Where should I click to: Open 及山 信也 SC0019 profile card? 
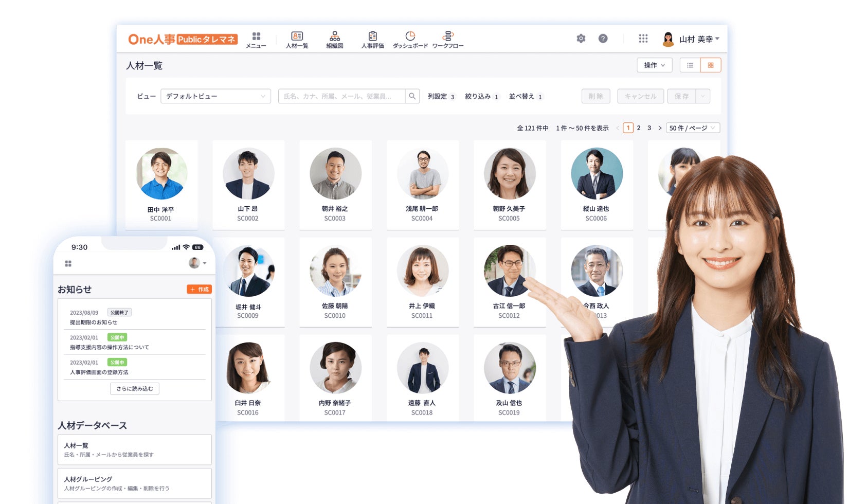(510, 378)
